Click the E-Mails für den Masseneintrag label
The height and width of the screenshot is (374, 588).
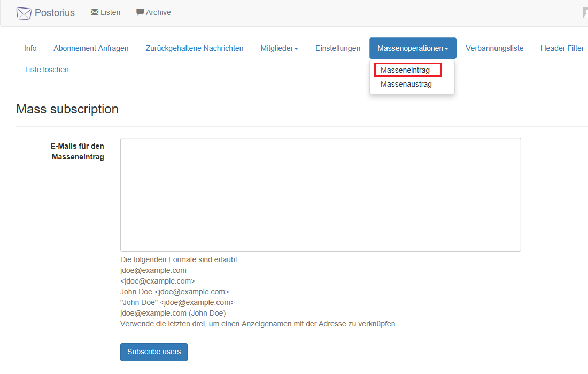pos(78,151)
